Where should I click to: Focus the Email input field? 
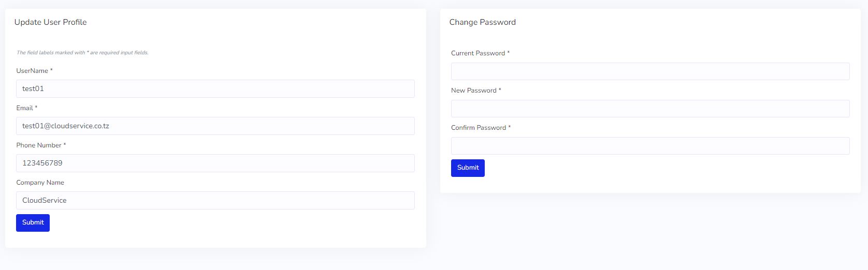pos(215,126)
